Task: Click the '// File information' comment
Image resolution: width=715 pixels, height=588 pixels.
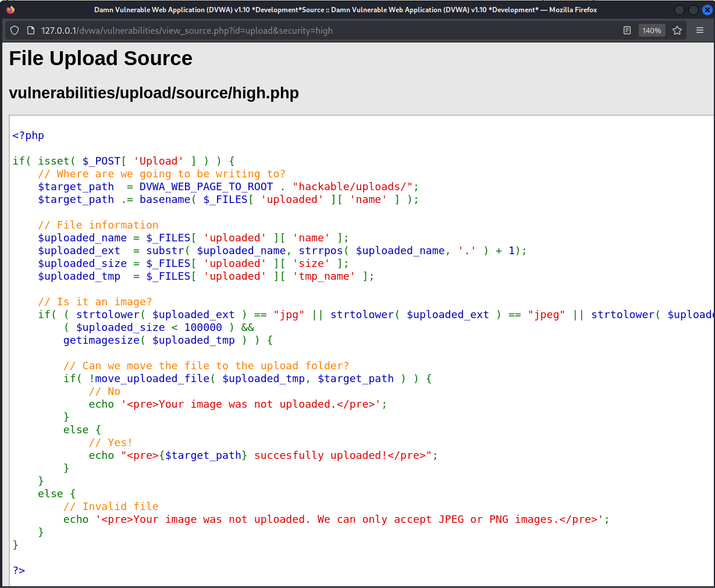Action: point(98,225)
